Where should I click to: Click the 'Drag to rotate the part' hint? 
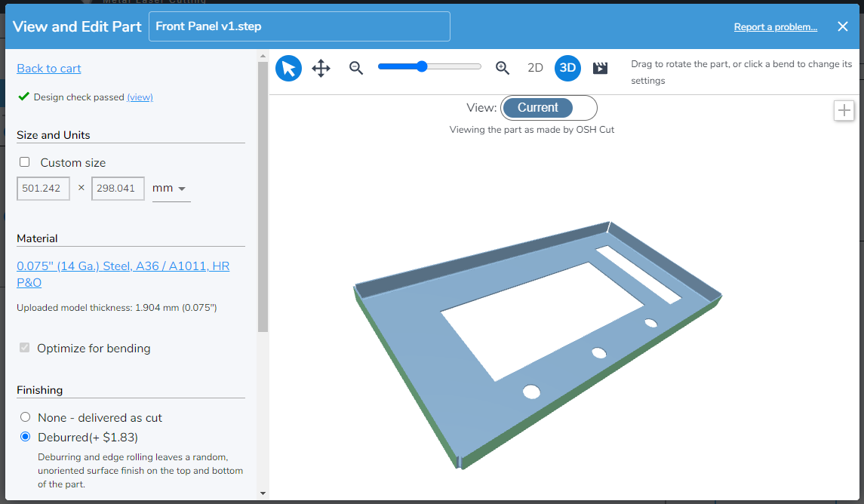741,72
